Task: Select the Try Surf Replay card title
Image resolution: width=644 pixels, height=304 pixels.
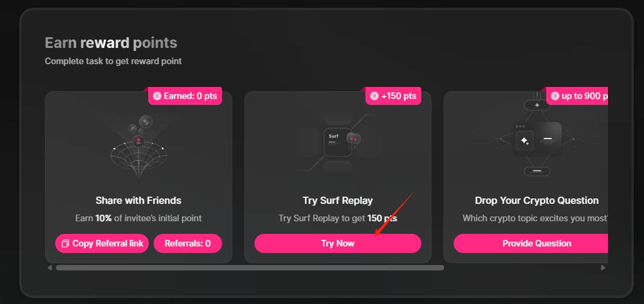Action: click(x=337, y=200)
